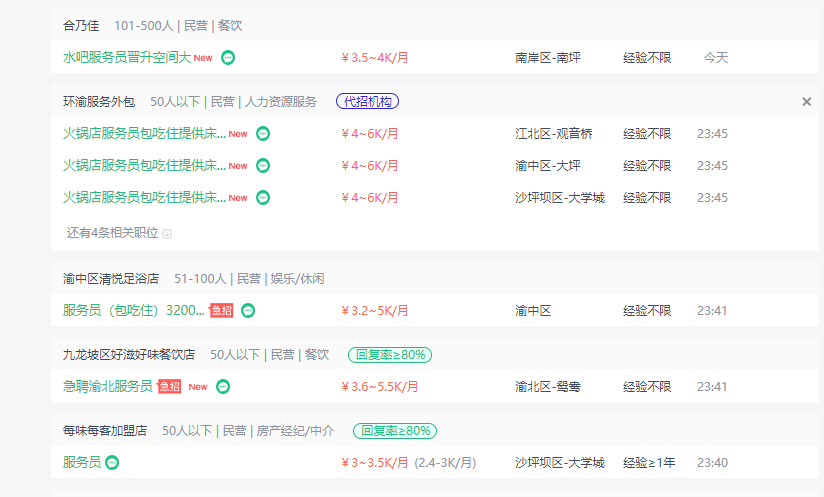The image size is (824, 497).
Task: Click the 急招 tag on 服务员(包吃住)
Action: (x=221, y=311)
